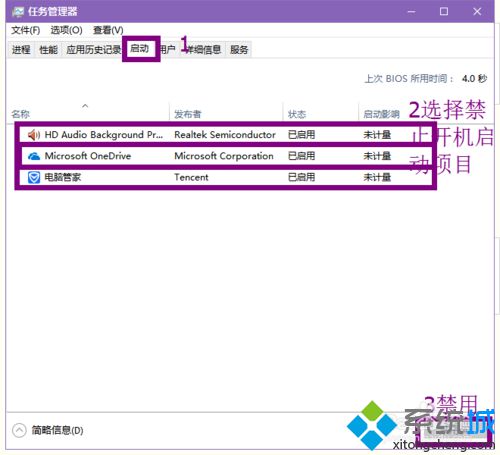Screen dimensions: 500x455
Task: Click the 电脑管家 shield icon
Action: click(x=34, y=177)
